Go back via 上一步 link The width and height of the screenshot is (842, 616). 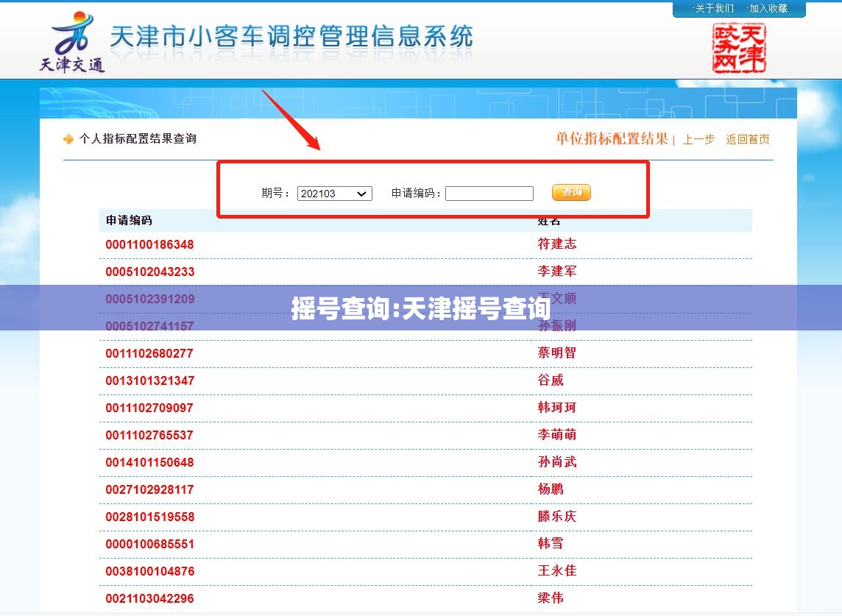pos(698,140)
